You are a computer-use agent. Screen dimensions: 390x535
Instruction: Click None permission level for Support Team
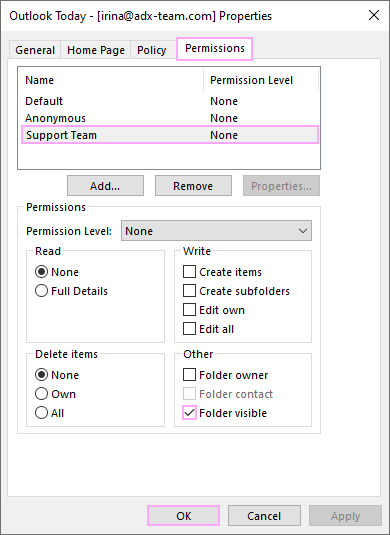click(x=224, y=135)
